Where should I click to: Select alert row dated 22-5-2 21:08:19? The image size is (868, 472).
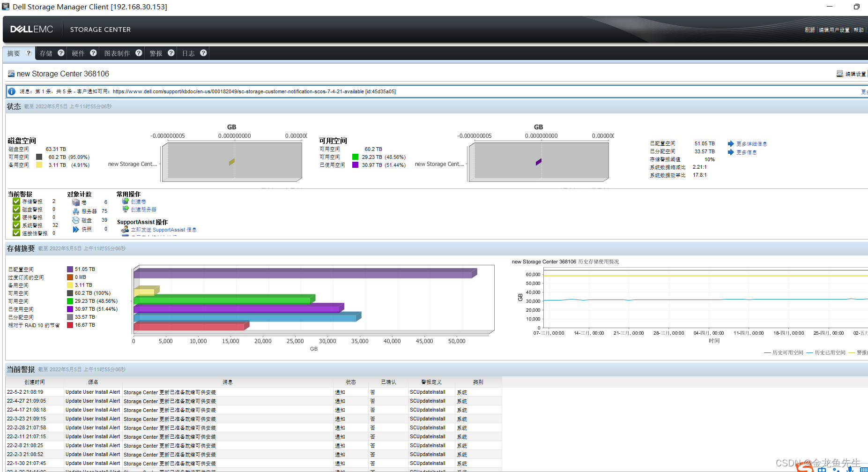[x=253, y=392]
